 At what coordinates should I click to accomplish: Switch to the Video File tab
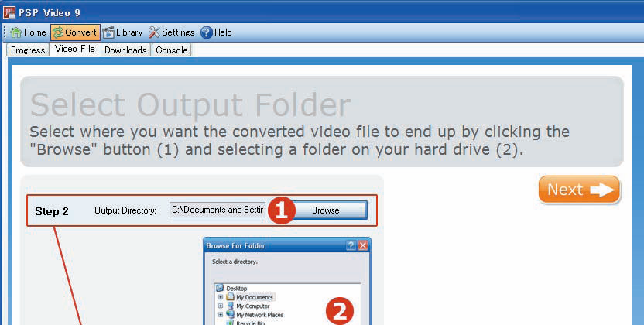coord(75,49)
